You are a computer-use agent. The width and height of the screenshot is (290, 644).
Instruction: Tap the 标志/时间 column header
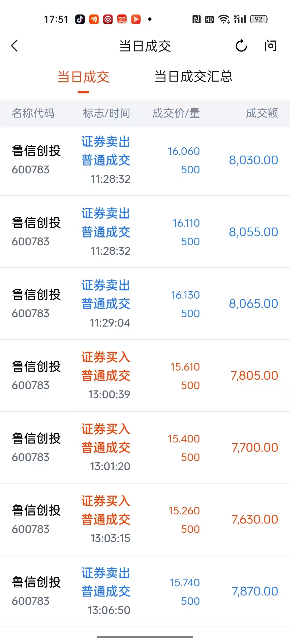pyautogui.click(x=106, y=113)
